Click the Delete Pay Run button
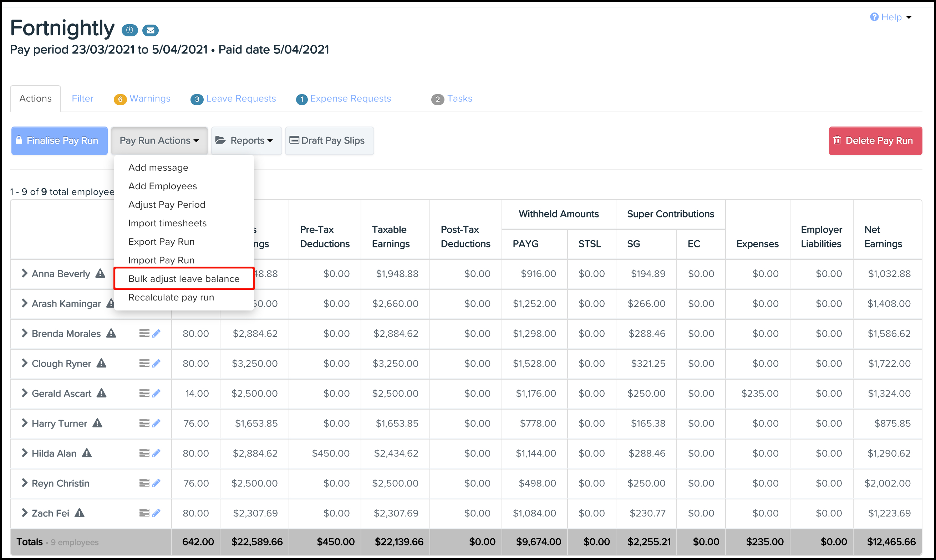Image resolution: width=936 pixels, height=560 pixels. pyautogui.click(x=875, y=141)
